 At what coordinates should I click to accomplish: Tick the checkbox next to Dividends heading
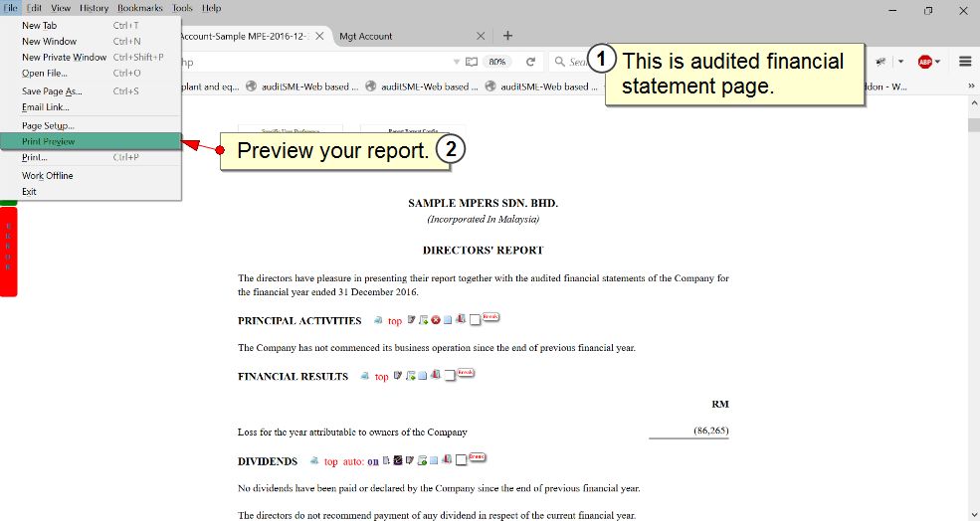(x=462, y=461)
